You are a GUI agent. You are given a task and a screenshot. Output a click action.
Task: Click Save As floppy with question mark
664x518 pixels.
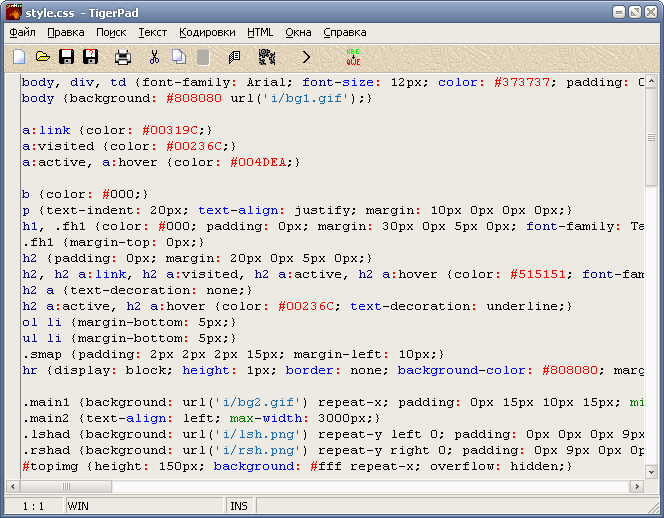[x=91, y=57]
